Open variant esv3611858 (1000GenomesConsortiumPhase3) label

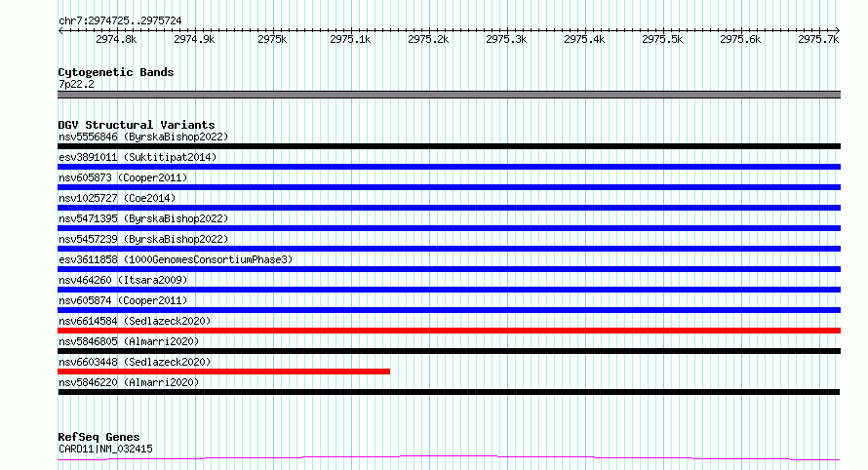[176, 259]
